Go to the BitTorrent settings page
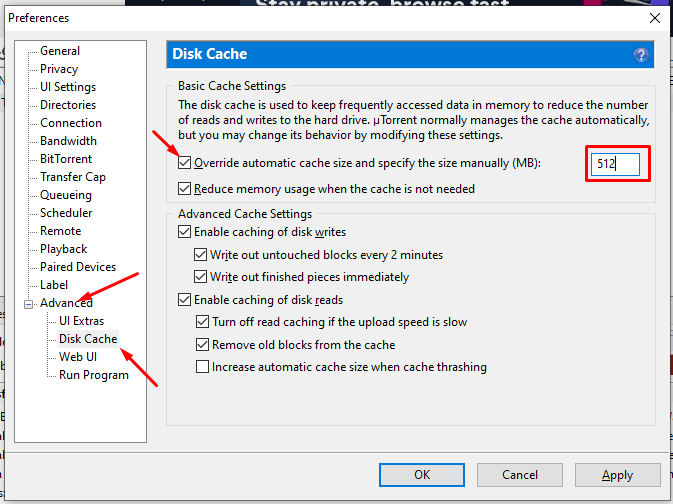673x504 pixels. 66,159
